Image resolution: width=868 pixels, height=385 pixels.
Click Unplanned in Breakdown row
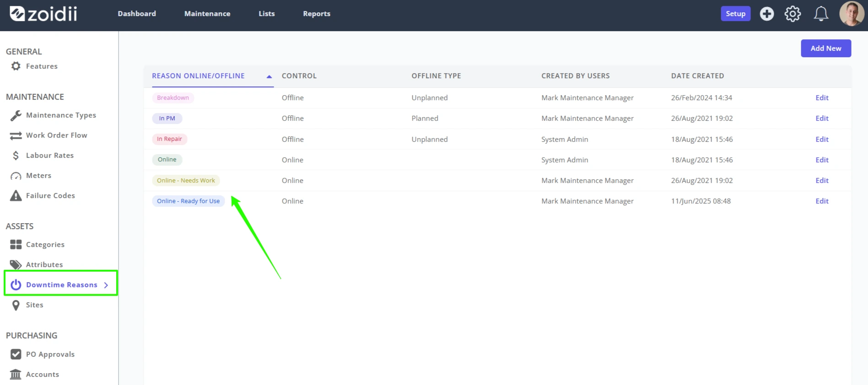[x=430, y=98]
